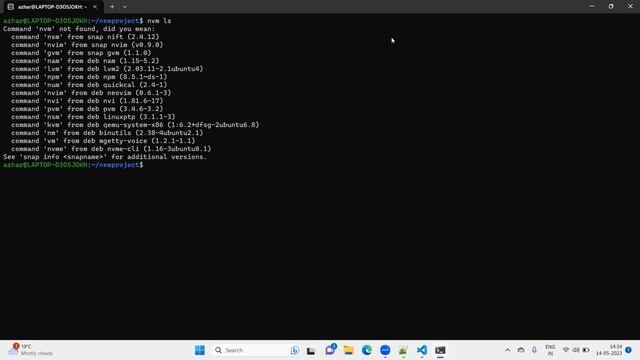Click line "command 'nvim' from deb neovim"
This screenshot has height=360, width=640.
[x=91, y=93]
